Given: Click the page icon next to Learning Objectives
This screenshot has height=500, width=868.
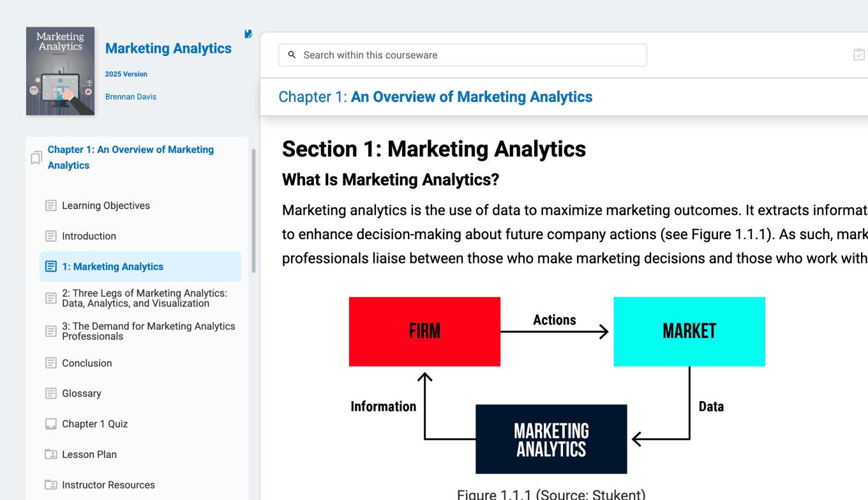Looking at the screenshot, I should click(51, 205).
